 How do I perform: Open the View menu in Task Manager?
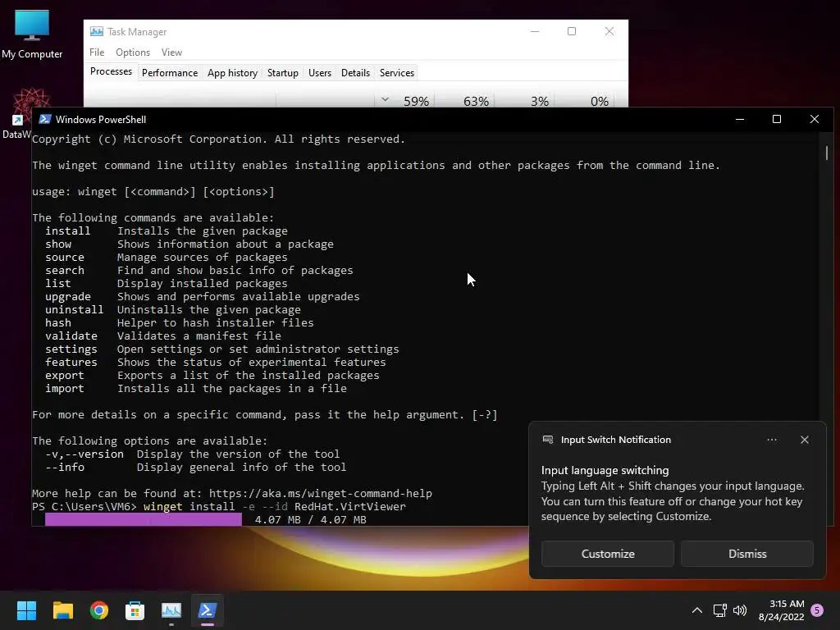point(172,52)
